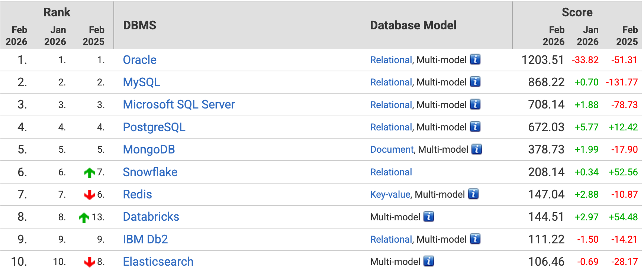This screenshot has height=272, width=644.
Task: Click the Document model link for MongoDB
Action: tap(392, 149)
